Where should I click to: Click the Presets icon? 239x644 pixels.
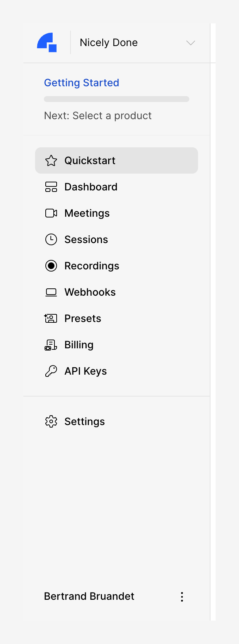pos(51,318)
